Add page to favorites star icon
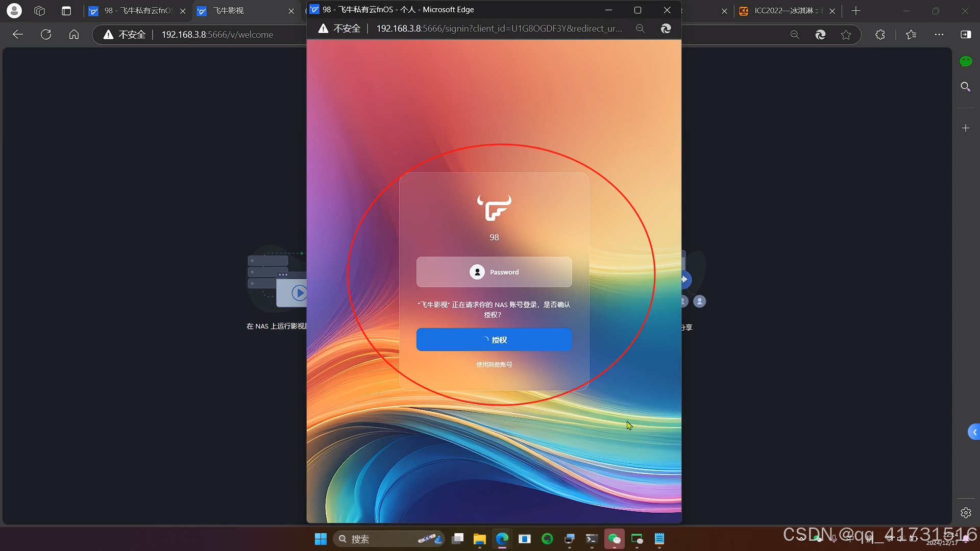Image resolution: width=980 pixels, height=551 pixels. pyautogui.click(x=846, y=35)
